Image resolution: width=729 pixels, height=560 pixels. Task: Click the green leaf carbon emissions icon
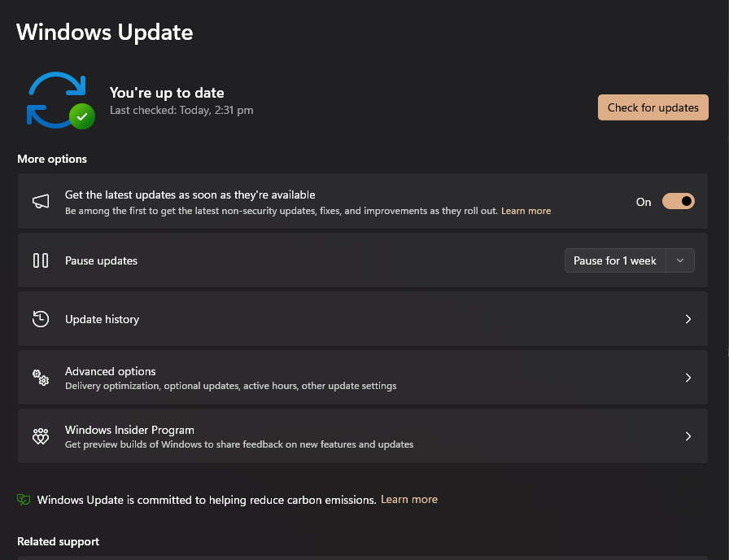click(24, 500)
